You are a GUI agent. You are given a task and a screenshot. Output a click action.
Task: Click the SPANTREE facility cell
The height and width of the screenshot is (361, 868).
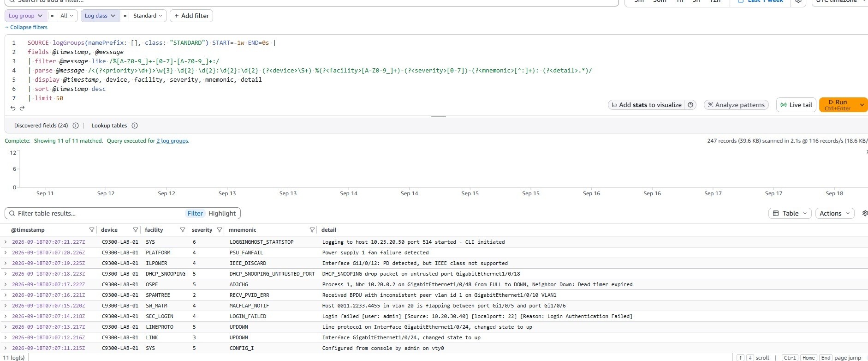158,295
